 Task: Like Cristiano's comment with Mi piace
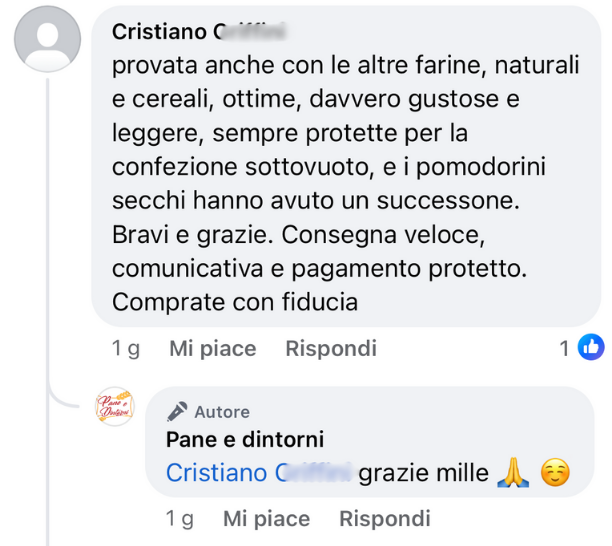212,348
